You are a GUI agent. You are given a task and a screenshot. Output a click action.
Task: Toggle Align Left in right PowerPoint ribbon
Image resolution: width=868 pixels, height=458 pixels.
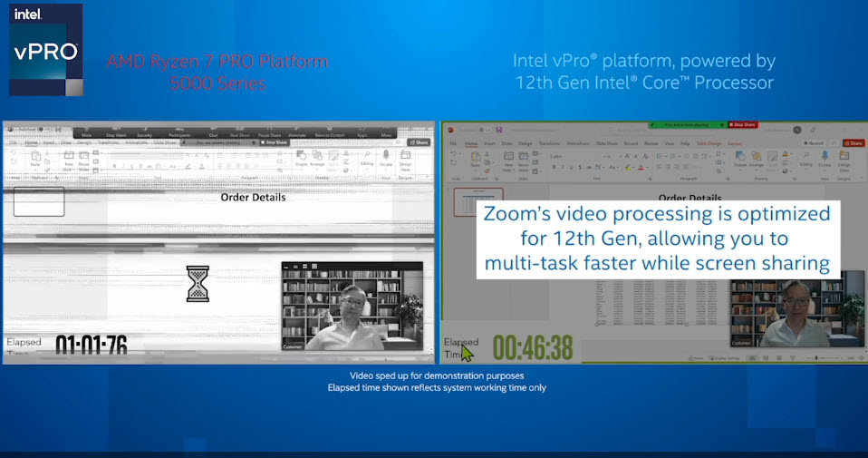[x=660, y=167]
